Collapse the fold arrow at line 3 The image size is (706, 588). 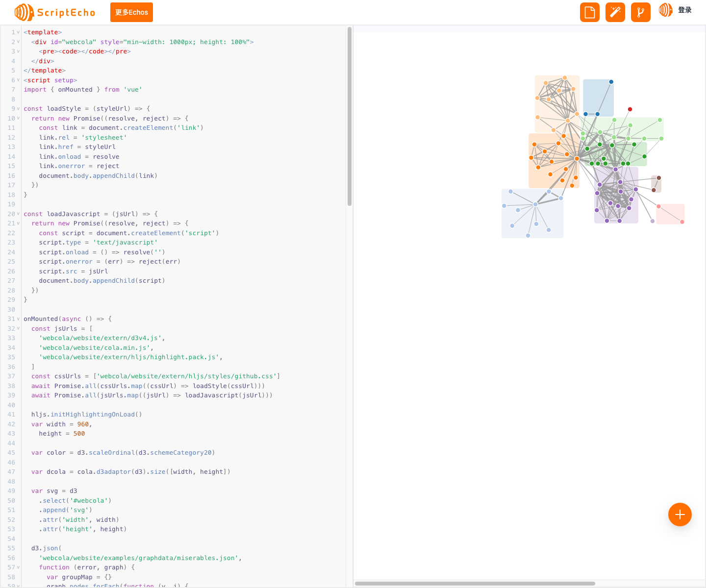[x=19, y=51]
